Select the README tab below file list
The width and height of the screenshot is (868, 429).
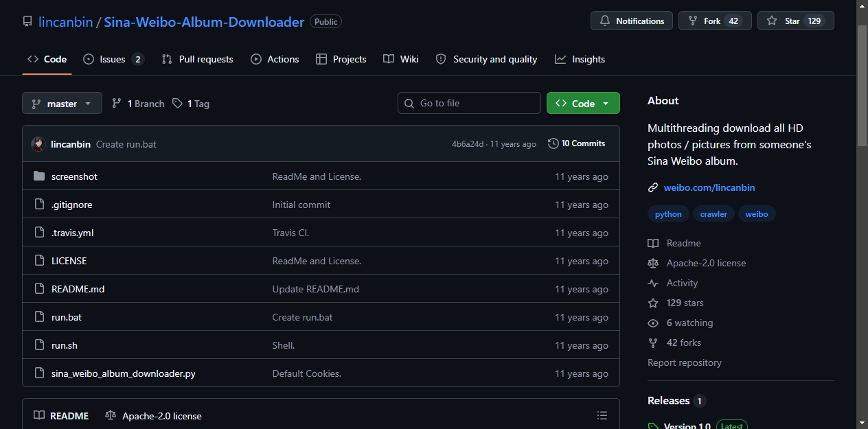pyautogui.click(x=61, y=416)
